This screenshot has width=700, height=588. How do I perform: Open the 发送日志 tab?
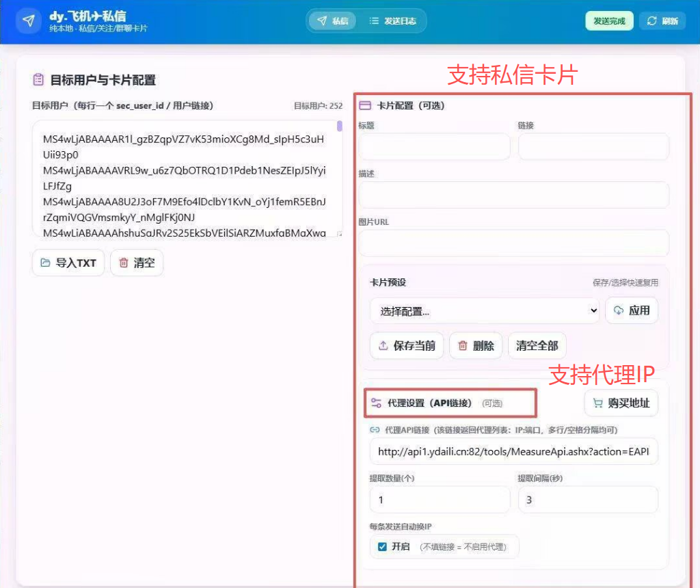[392, 21]
